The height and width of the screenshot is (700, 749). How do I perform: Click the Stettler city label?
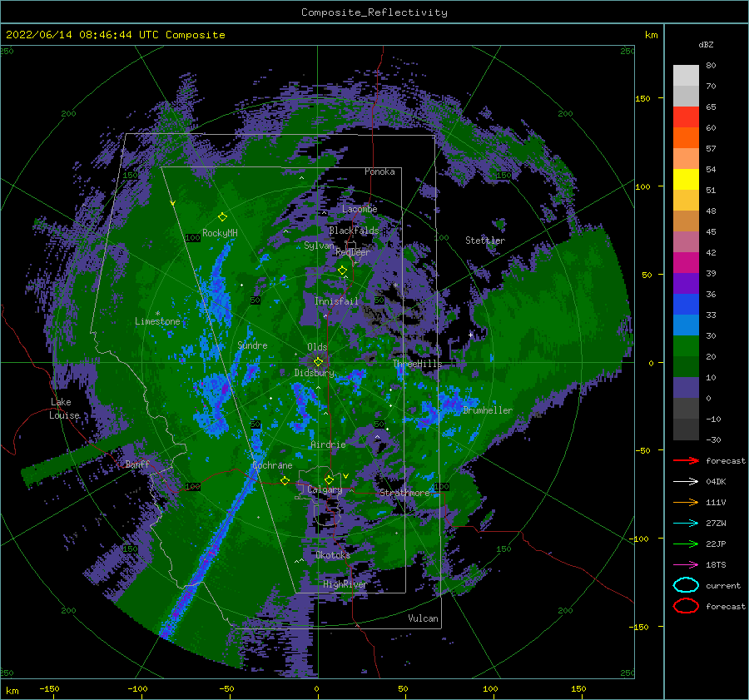(x=485, y=241)
